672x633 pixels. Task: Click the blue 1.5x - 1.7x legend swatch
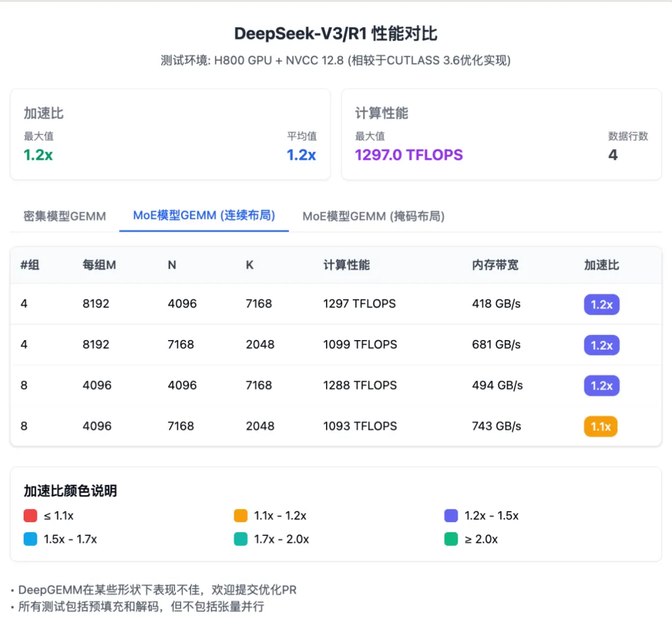tap(30, 538)
